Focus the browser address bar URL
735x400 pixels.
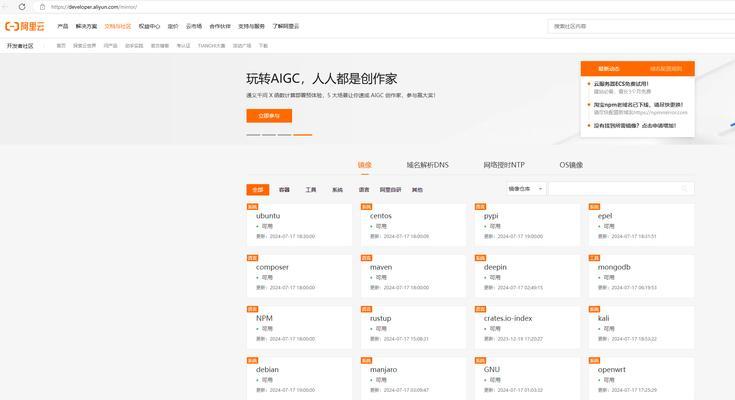tap(94, 7)
